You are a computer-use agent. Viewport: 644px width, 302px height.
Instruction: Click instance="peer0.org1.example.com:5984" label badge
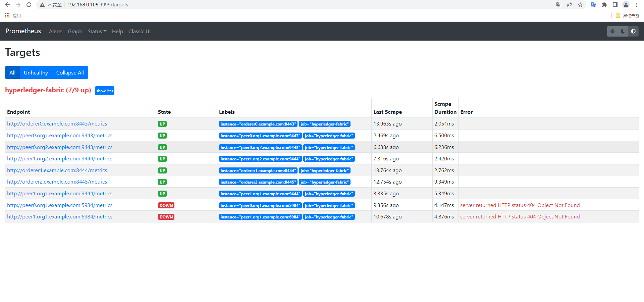(260, 205)
